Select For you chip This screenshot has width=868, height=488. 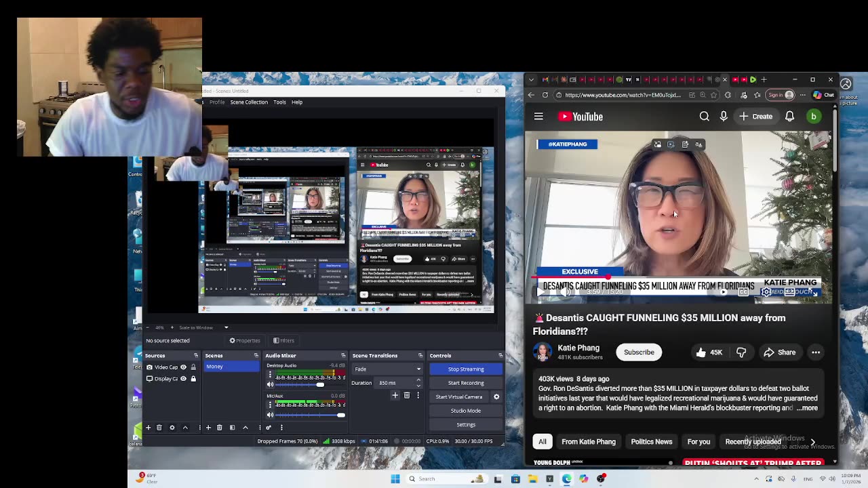point(698,442)
